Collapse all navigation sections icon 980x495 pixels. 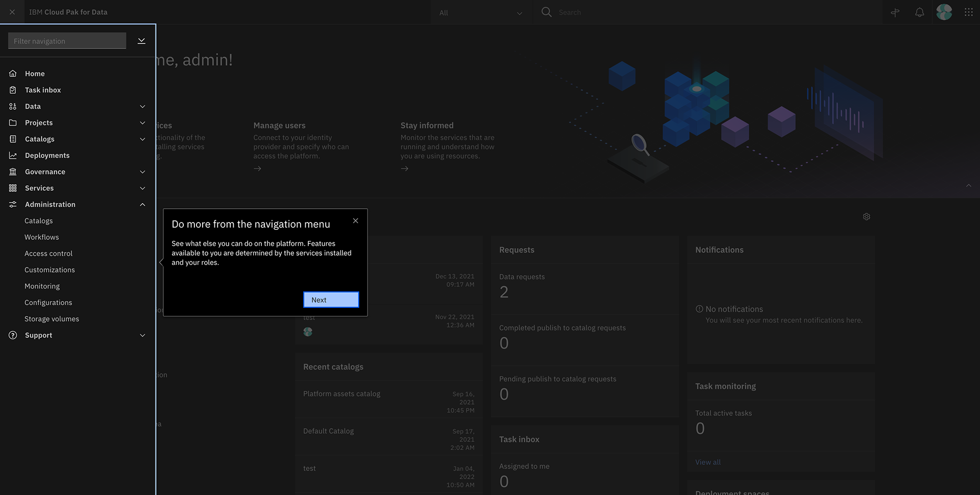141,41
